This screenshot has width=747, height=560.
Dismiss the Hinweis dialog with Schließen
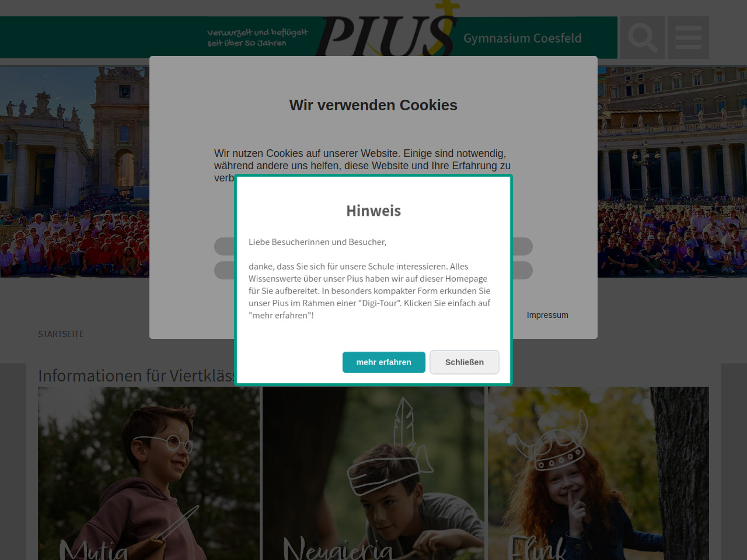pos(465,362)
